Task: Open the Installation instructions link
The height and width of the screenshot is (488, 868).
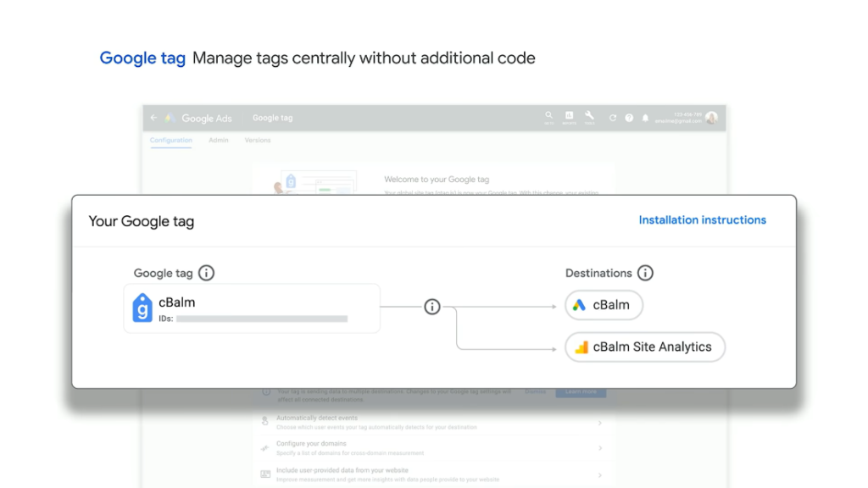Action: [x=702, y=220]
